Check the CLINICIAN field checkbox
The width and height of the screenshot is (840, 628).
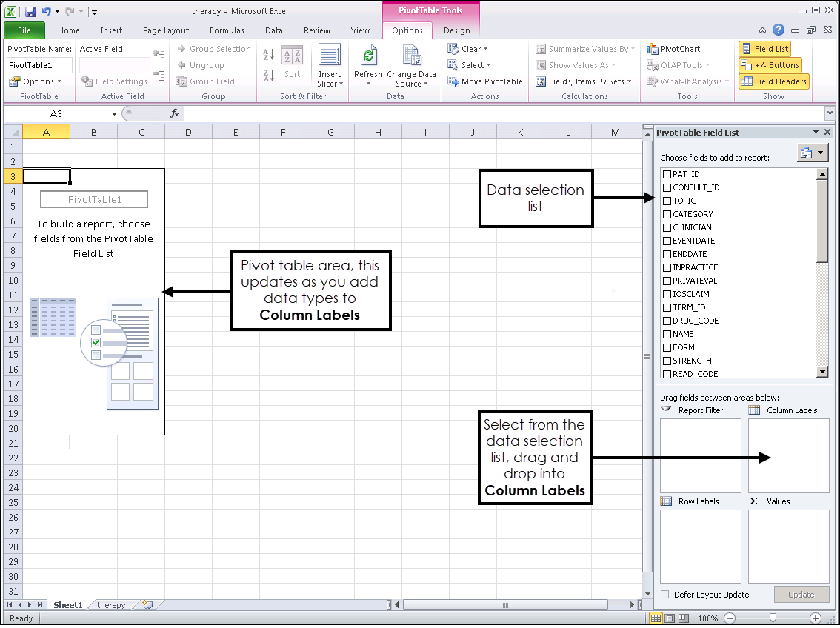[x=667, y=227]
